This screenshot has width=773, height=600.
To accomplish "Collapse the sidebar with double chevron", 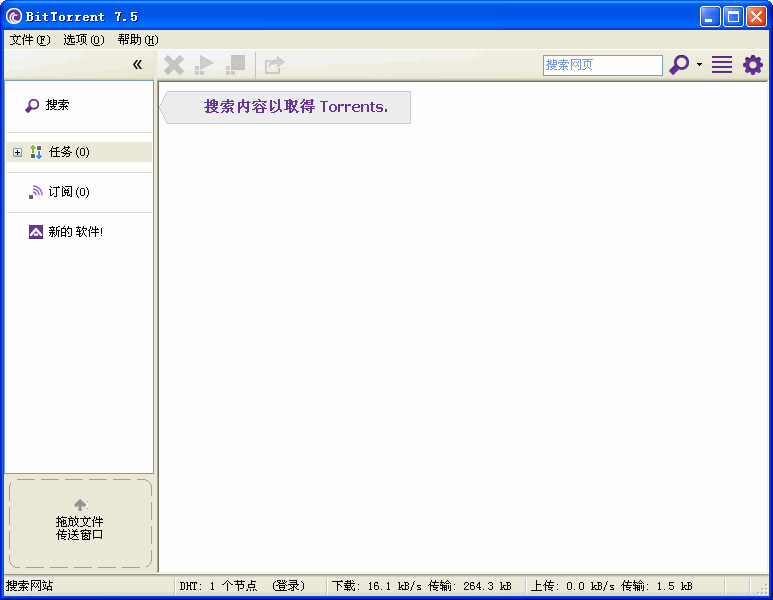I will tap(138, 65).
